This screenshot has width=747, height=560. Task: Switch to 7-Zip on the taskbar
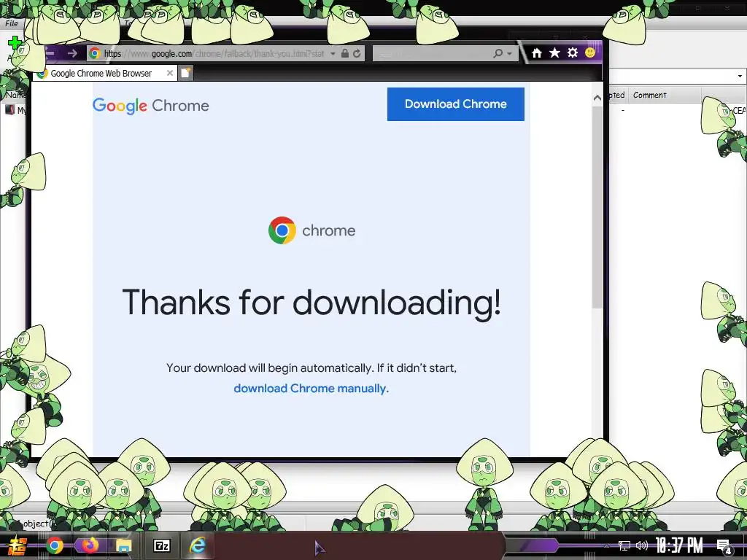[x=162, y=545]
